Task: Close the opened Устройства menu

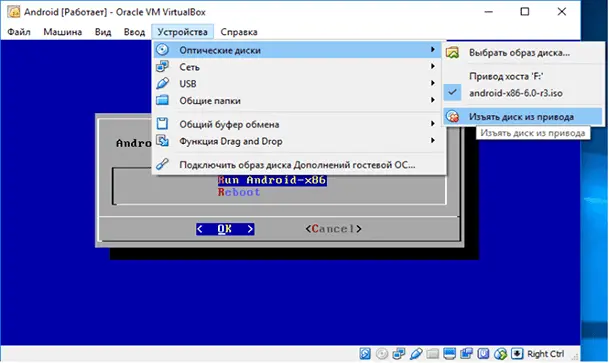Action: [182, 32]
